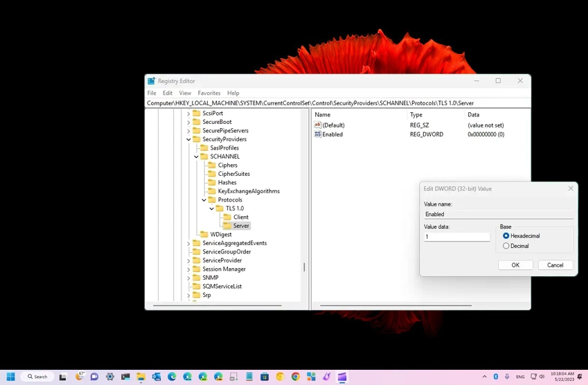Click the Registry Editor title bar icon
This screenshot has width=588, height=385.
click(152, 81)
